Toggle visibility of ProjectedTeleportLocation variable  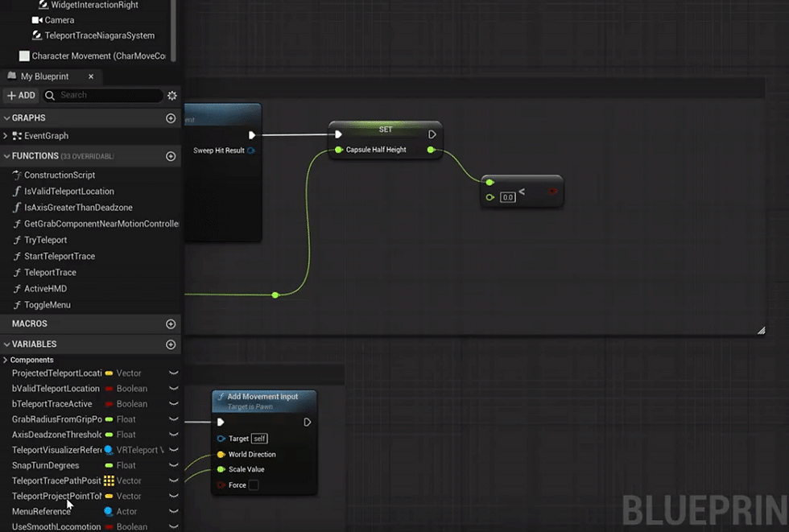pos(174,373)
